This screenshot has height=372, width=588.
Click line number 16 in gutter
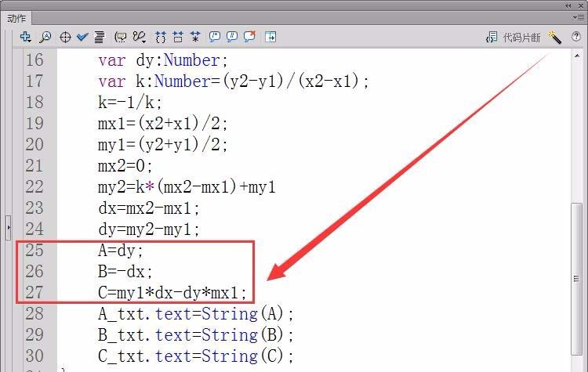34,60
